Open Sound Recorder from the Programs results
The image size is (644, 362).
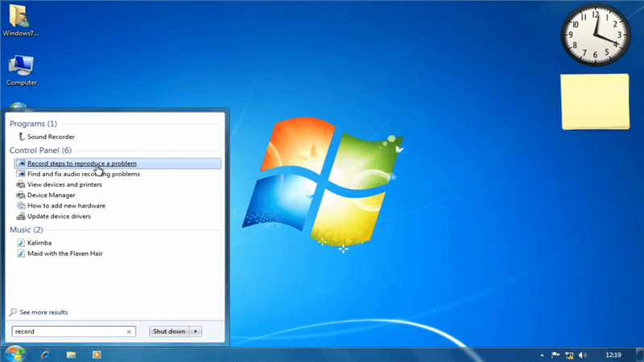click(51, 137)
